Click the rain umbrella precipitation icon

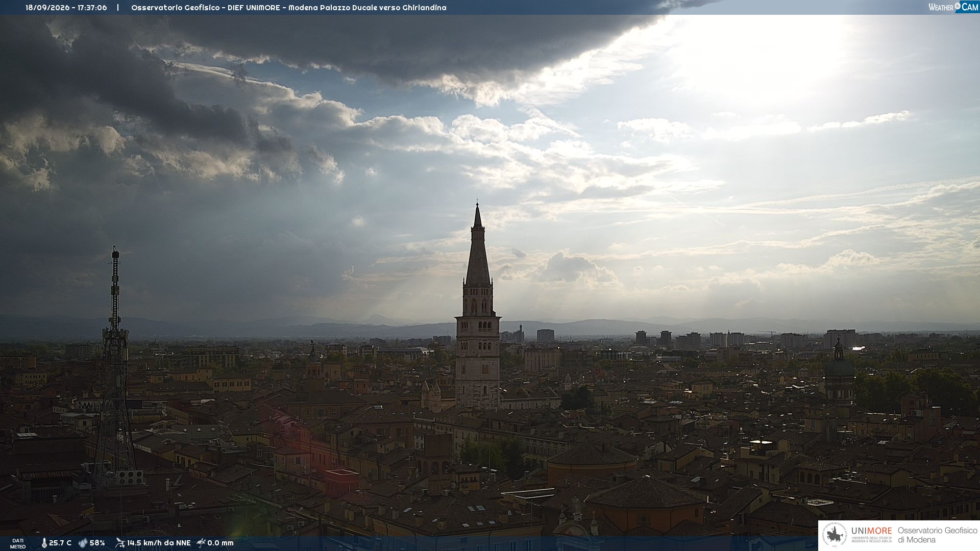(201, 543)
